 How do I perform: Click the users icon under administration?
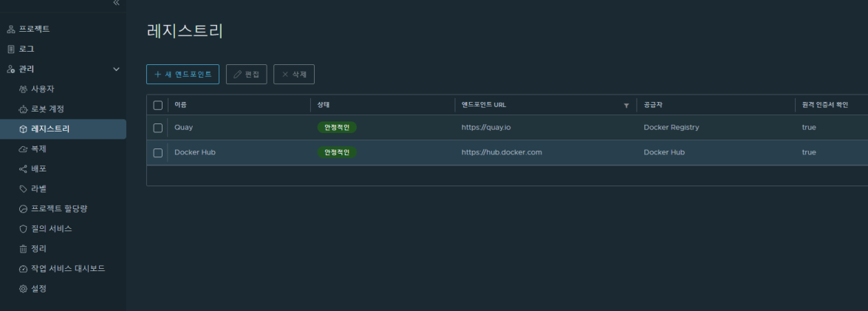[23, 89]
